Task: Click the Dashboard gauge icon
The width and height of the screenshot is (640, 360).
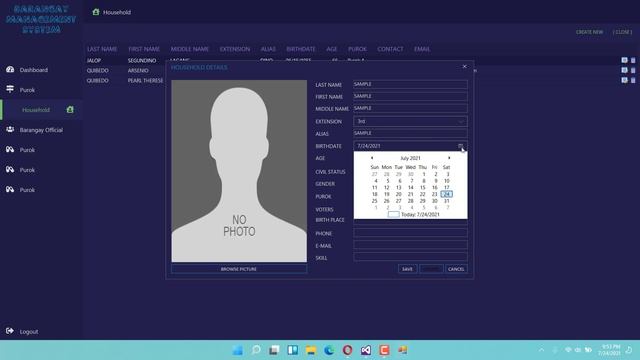Action: coord(10,69)
